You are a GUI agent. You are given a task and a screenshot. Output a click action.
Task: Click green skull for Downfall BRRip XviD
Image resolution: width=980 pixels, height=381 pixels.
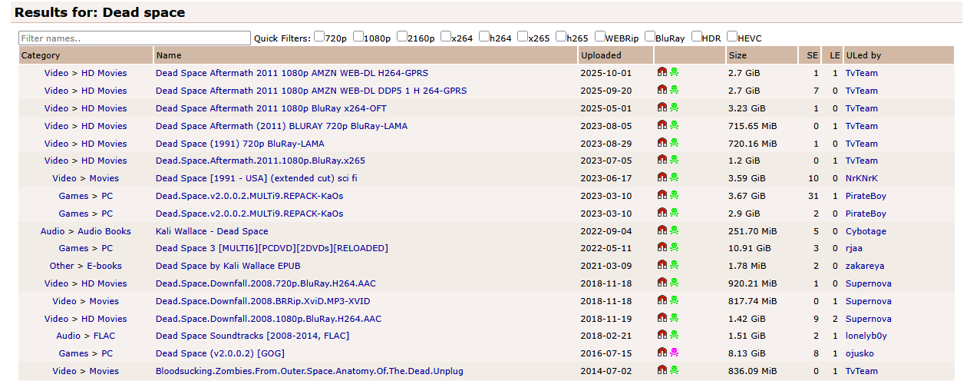pyautogui.click(x=674, y=300)
